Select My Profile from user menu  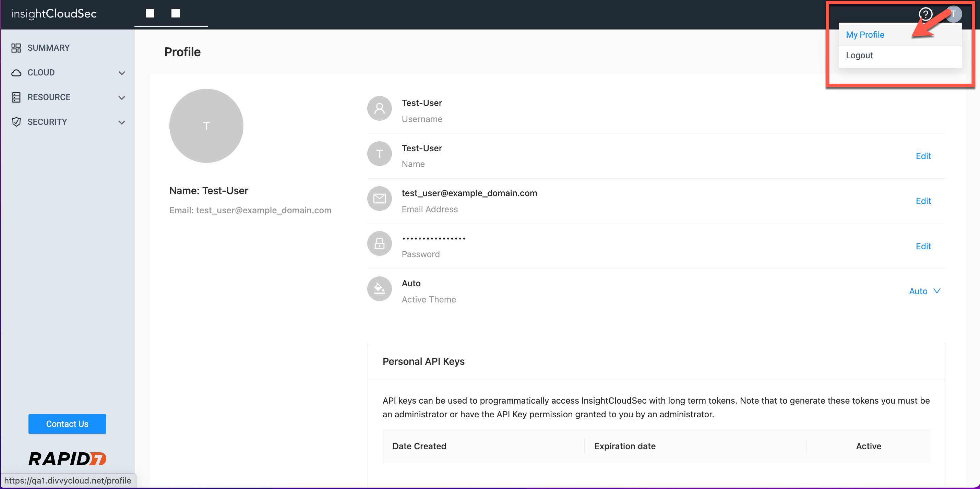click(865, 35)
